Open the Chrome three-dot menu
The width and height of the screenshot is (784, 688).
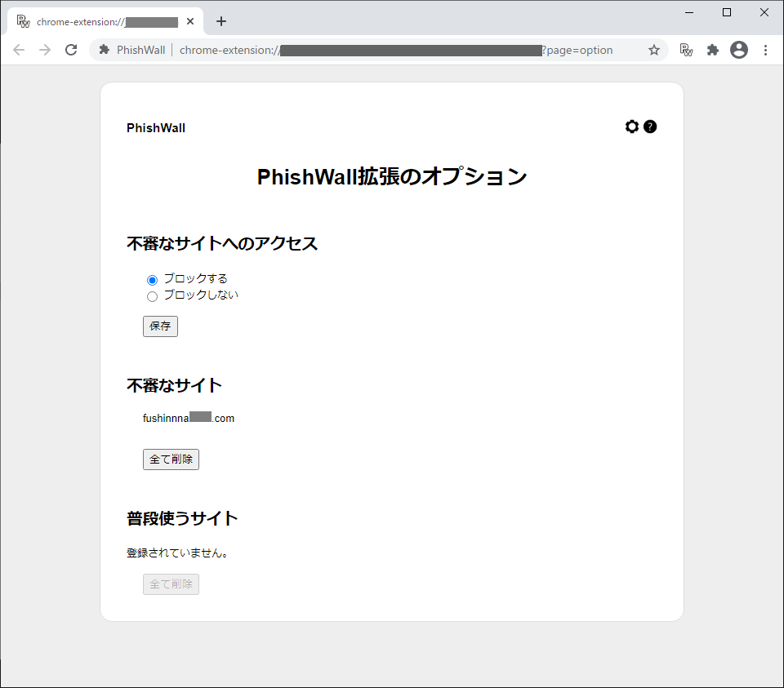click(765, 50)
